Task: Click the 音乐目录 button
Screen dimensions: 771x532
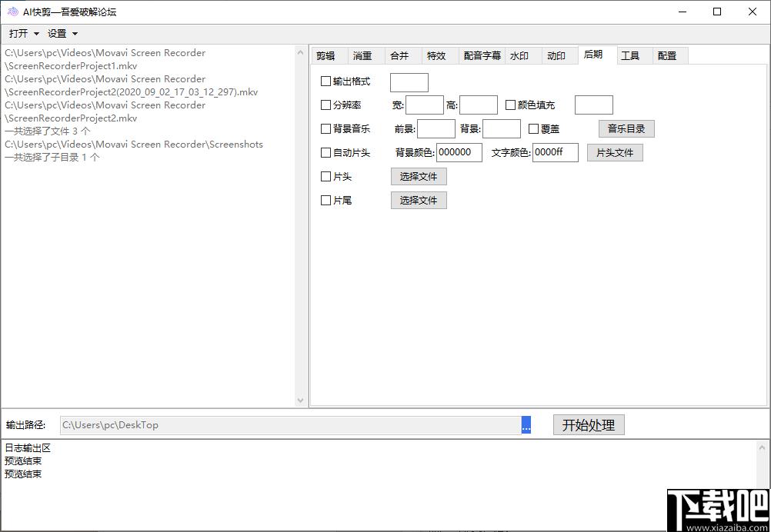Action: pos(626,128)
